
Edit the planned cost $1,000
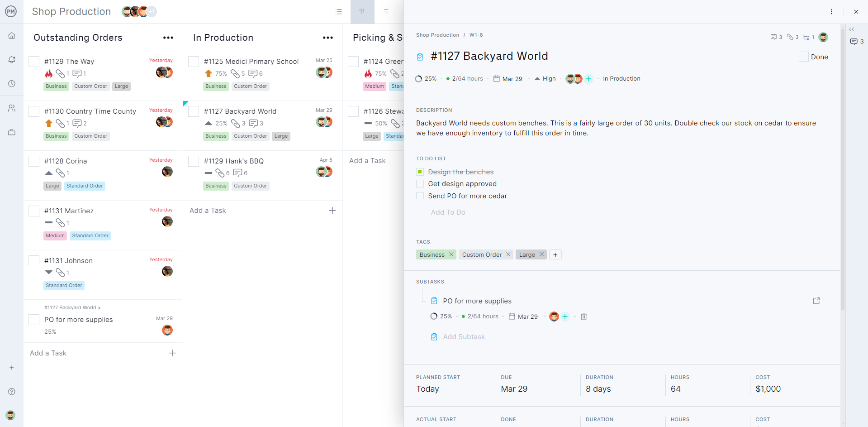768,389
